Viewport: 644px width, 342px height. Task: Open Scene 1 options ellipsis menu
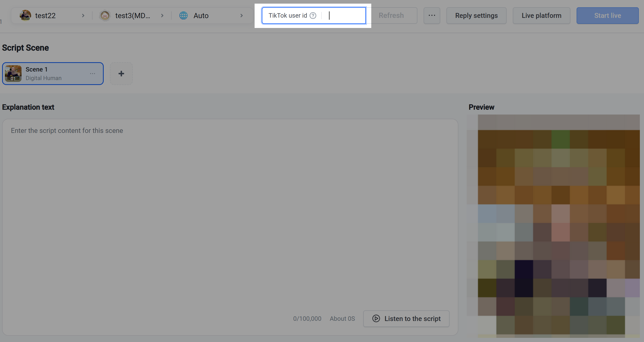point(93,74)
